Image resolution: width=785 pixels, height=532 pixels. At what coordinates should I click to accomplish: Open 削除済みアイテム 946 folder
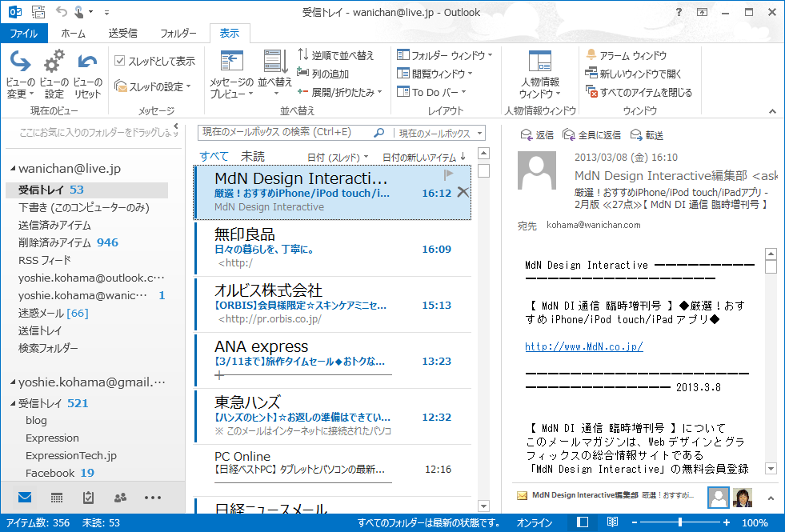coord(68,242)
